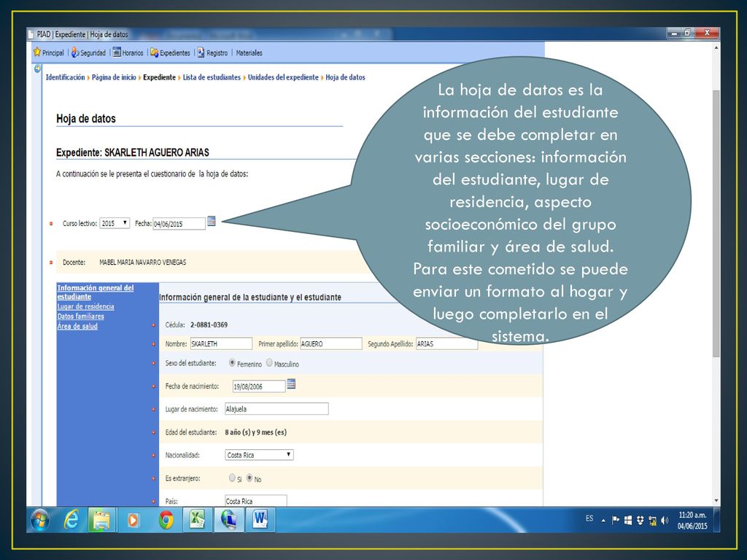The height and width of the screenshot is (560, 747).
Task: Click the Segundo Apellido field ARIAS
Action: click(447, 344)
